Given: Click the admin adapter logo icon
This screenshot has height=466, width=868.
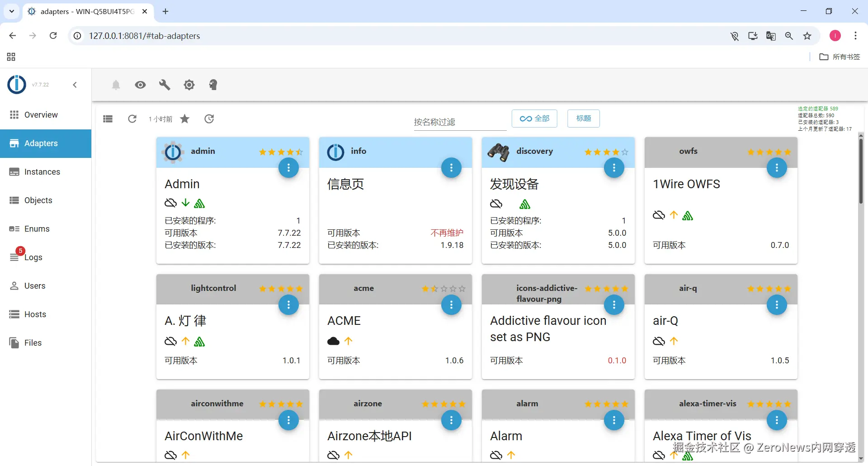Looking at the screenshot, I should pos(173,152).
